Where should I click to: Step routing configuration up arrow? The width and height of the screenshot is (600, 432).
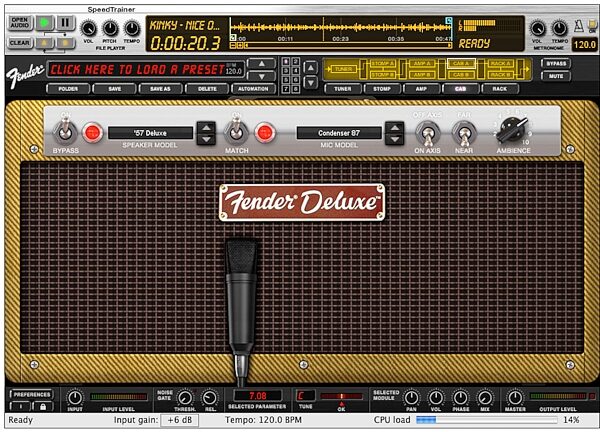(x=311, y=68)
